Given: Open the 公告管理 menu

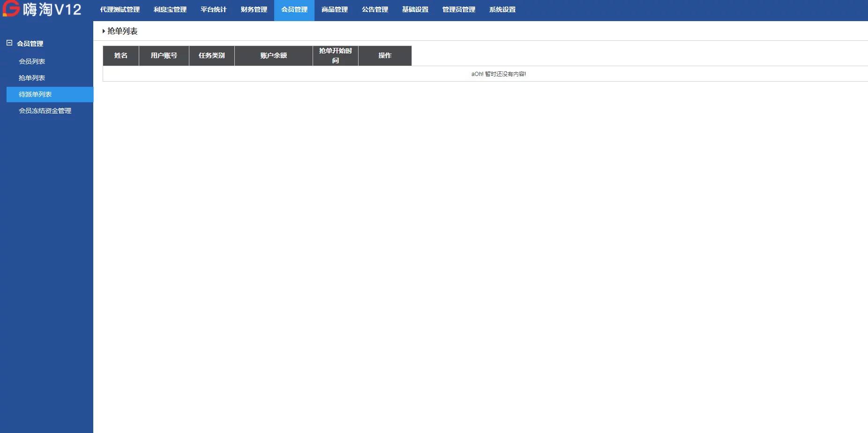Looking at the screenshot, I should [375, 10].
